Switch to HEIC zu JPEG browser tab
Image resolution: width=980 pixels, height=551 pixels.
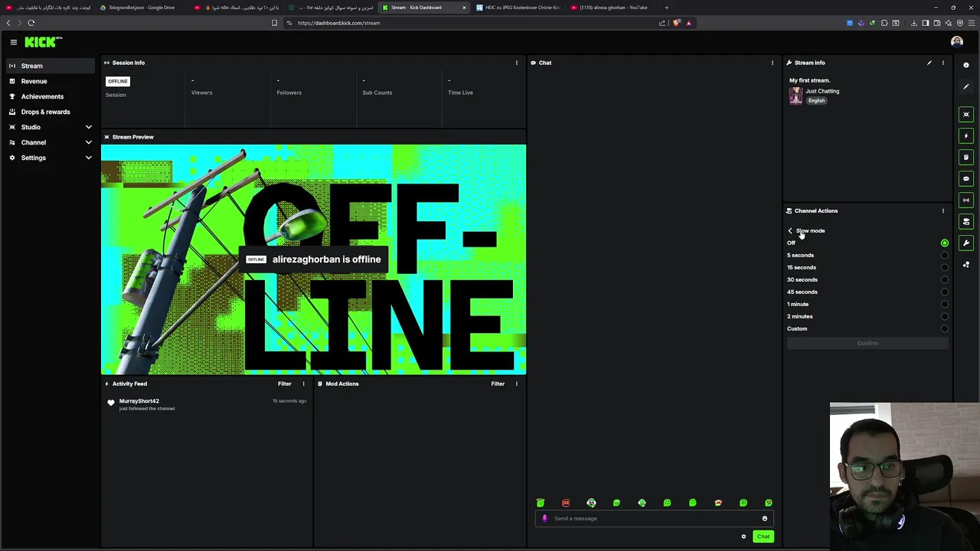tap(519, 8)
